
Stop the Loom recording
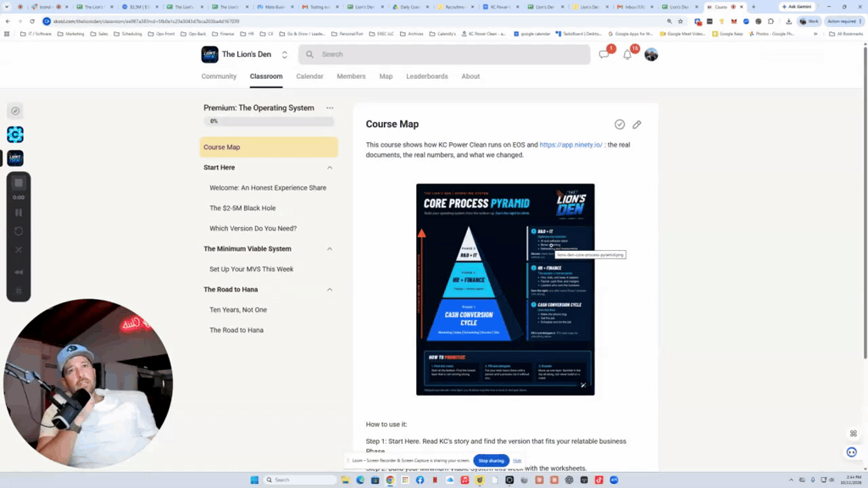pyautogui.click(x=19, y=183)
